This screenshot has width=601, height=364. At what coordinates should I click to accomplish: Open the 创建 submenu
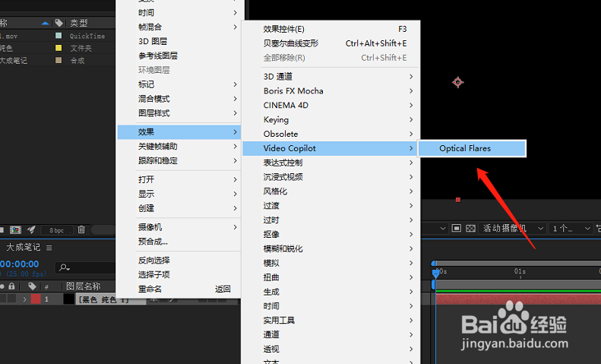click(x=179, y=208)
